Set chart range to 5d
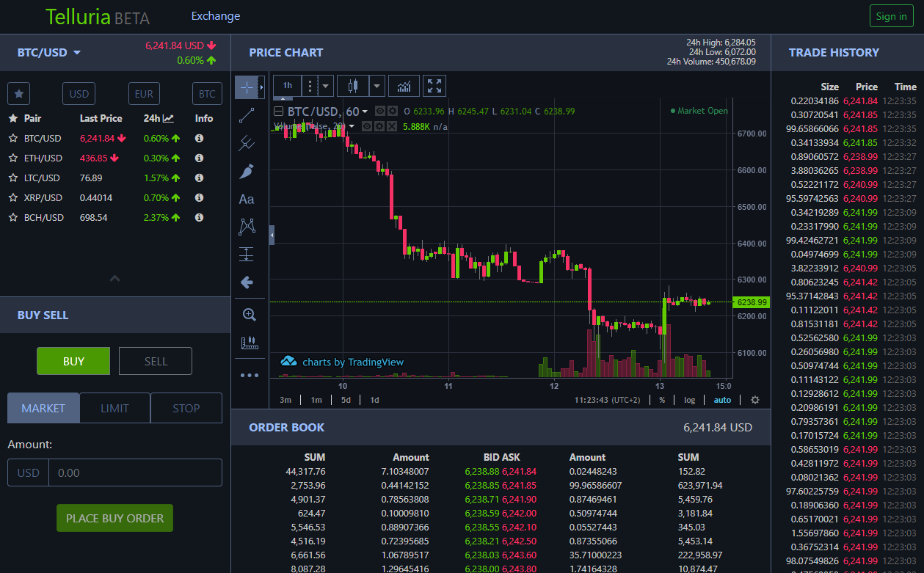The height and width of the screenshot is (573, 924). pos(346,400)
